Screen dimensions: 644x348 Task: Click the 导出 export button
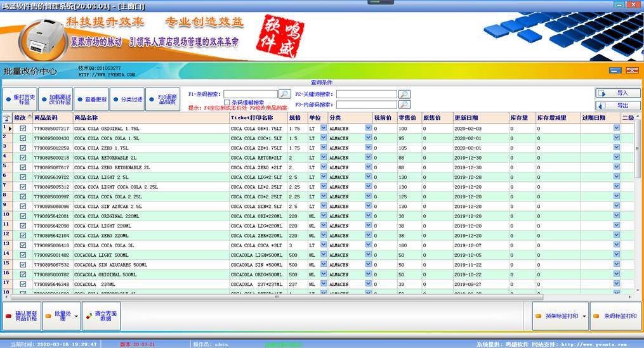pyautogui.click(x=617, y=106)
